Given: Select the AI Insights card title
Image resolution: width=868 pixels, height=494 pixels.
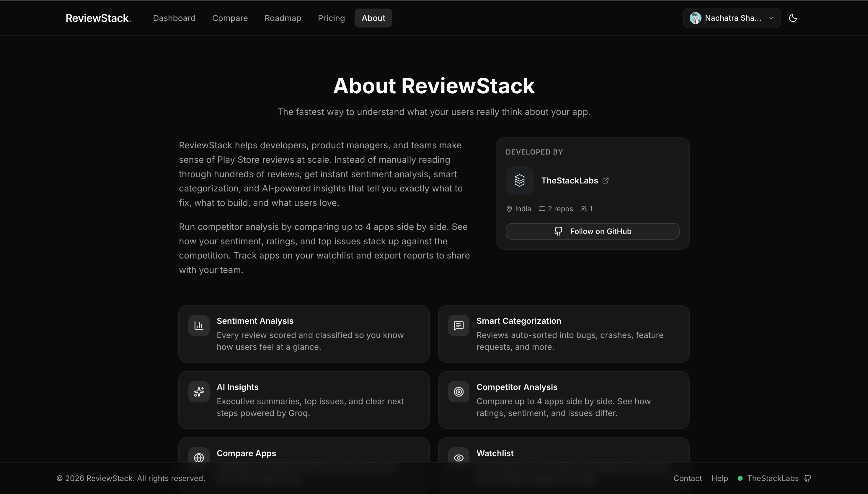Looking at the screenshot, I should (238, 387).
